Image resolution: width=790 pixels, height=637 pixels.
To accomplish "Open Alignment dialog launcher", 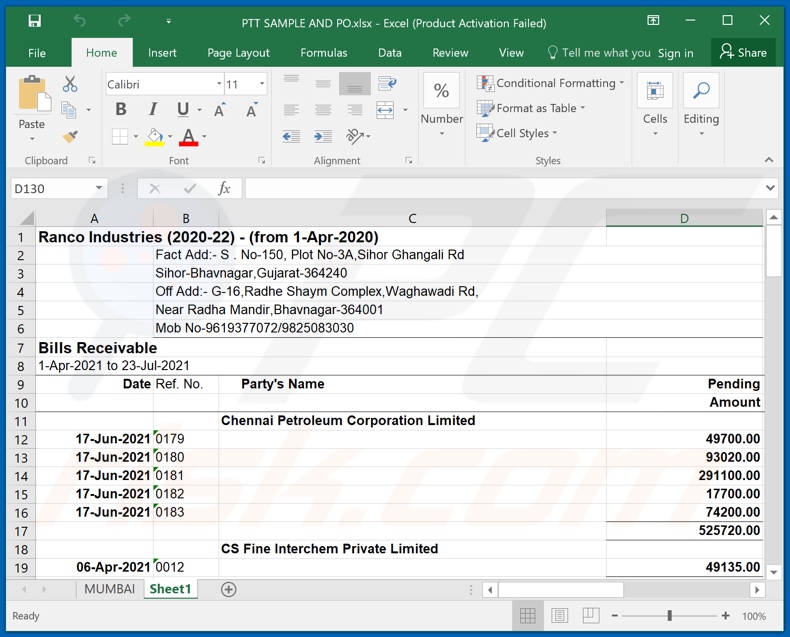I will 409,160.
